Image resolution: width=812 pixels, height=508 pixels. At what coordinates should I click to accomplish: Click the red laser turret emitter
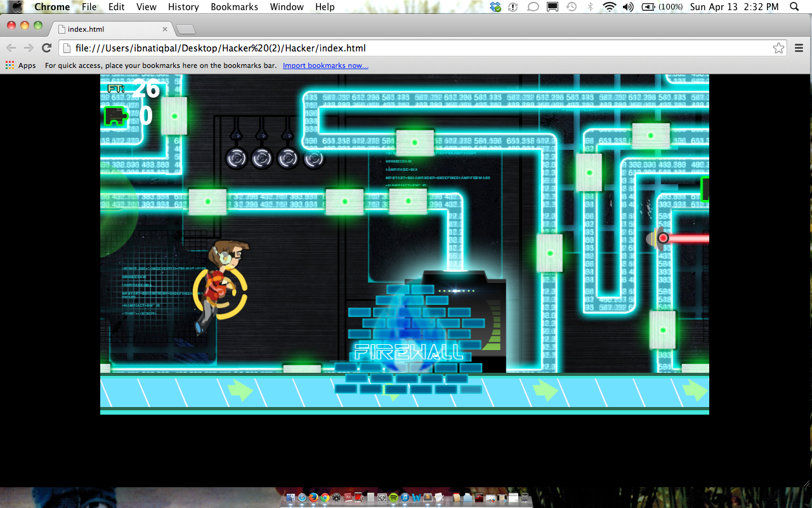(658, 238)
